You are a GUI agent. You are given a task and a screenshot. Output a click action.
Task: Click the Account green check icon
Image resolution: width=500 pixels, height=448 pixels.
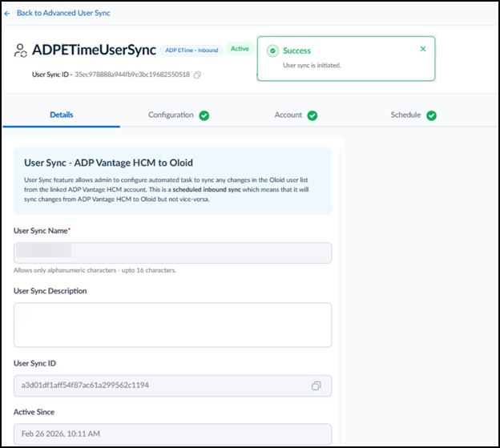point(312,115)
